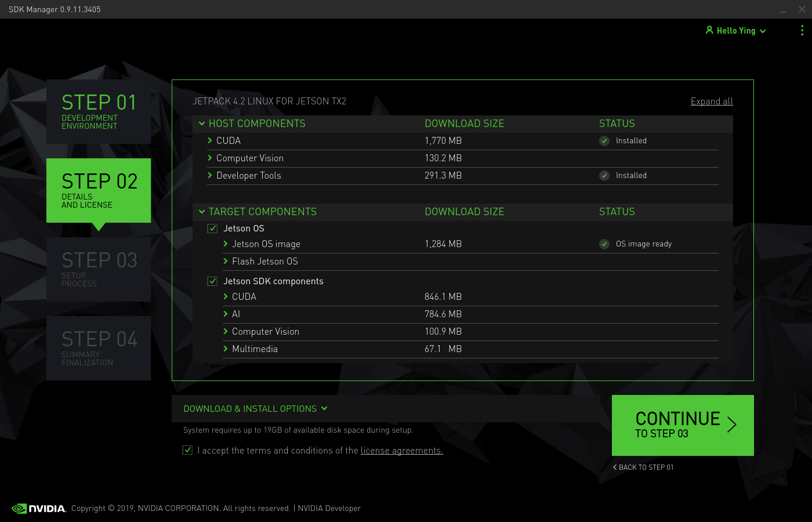Toggle the Jetson SDK components checkbox
Image resolution: width=812 pixels, height=522 pixels.
[212, 281]
